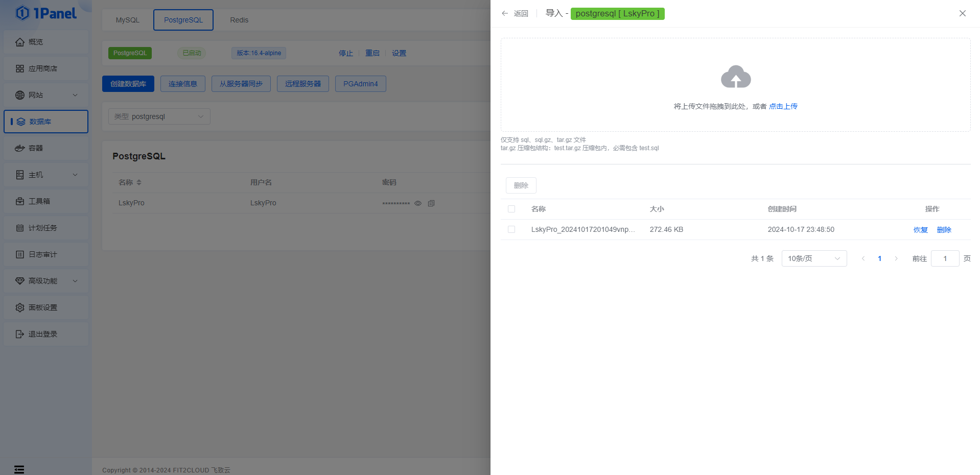The width and height of the screenshot is (980, 475).
Task: Open the 容器 container docker icon
Action: coord(20,148)
